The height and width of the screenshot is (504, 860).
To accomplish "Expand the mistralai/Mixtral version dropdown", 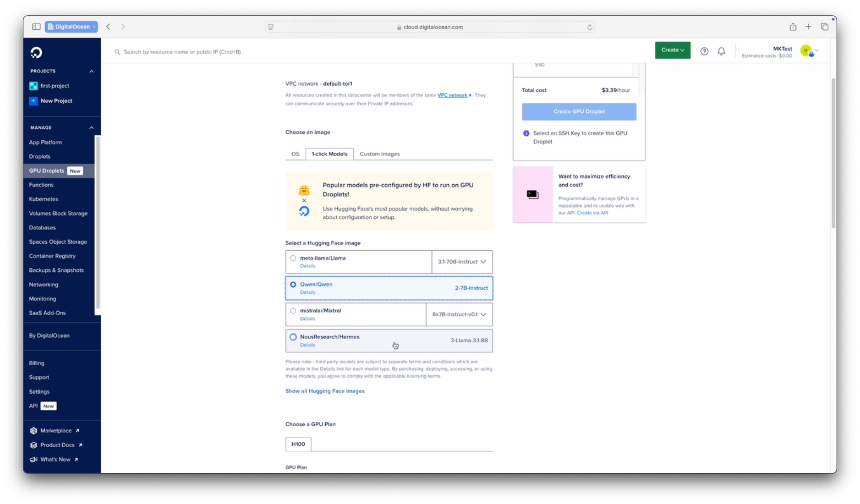I will [483, 314].
